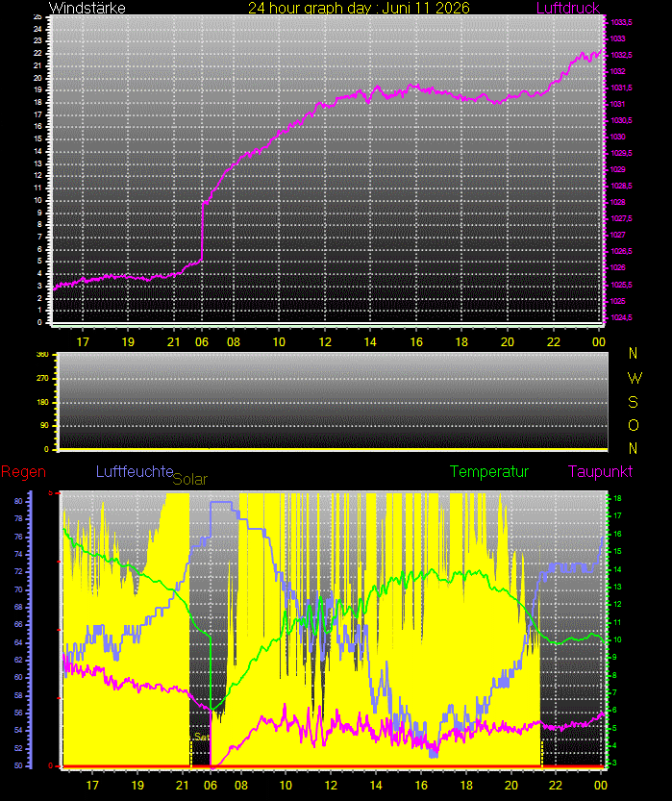
Task: Select hour label 22 under bottom graph
Action: [x=556, y=786]
